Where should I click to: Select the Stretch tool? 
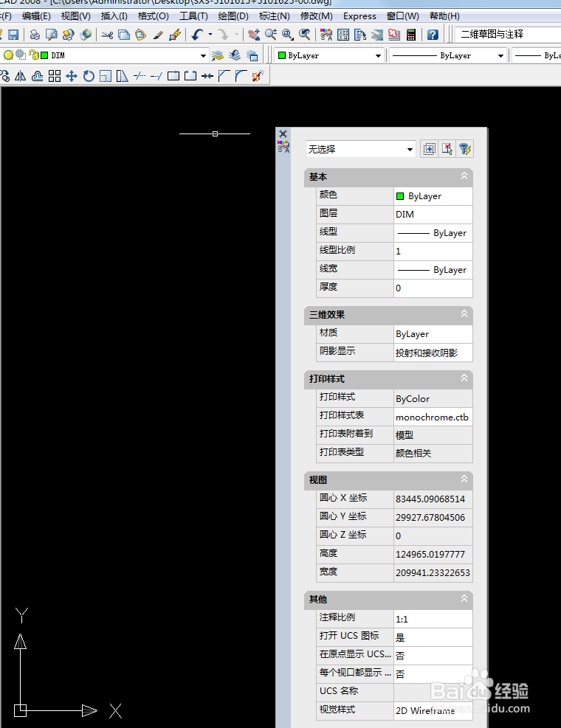(123, 76)
